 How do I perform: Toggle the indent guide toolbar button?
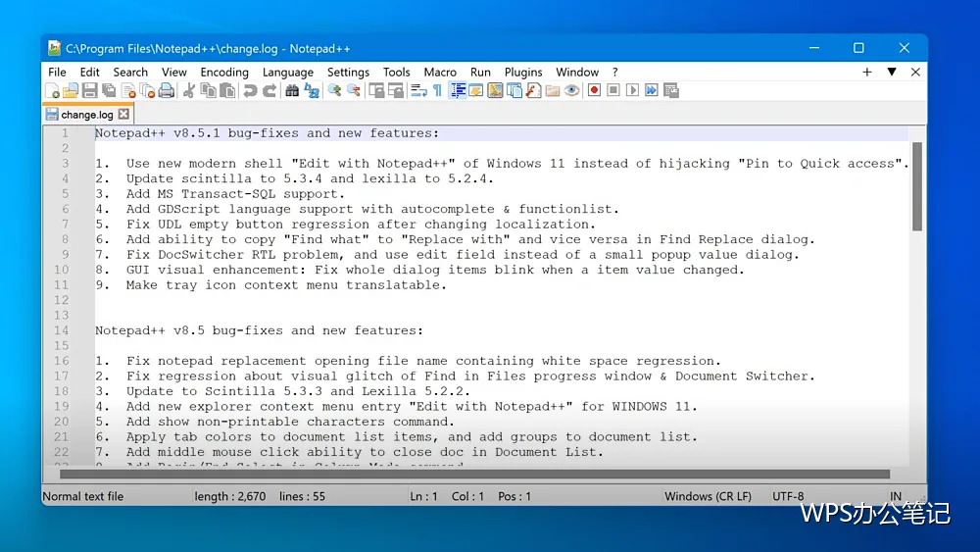point(458,90)
